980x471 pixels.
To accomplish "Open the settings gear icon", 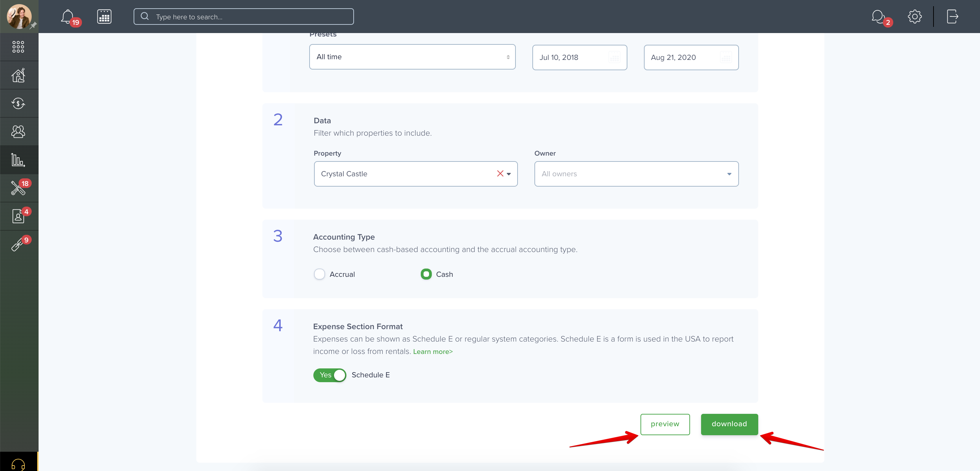I will [915, 17].
